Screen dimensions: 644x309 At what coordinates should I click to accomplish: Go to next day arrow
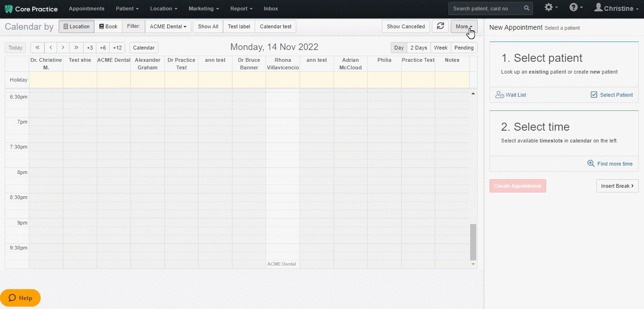(63, 48)
